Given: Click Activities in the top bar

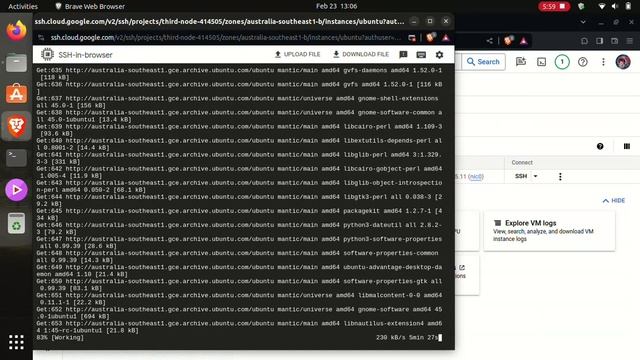Looking at the screenshot, I should pos(23,6).
